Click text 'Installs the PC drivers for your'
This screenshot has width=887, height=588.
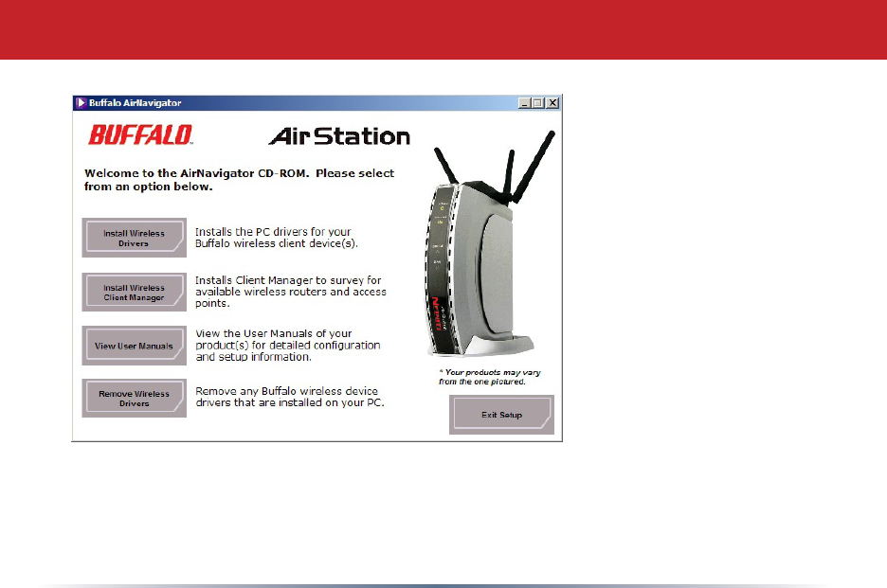273,232
